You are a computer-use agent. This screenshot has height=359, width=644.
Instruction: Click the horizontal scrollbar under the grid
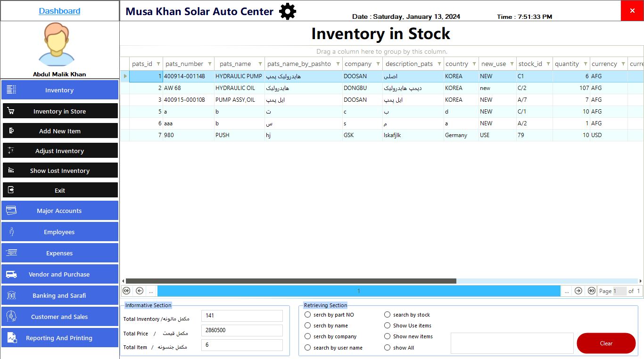coord(291,281)
